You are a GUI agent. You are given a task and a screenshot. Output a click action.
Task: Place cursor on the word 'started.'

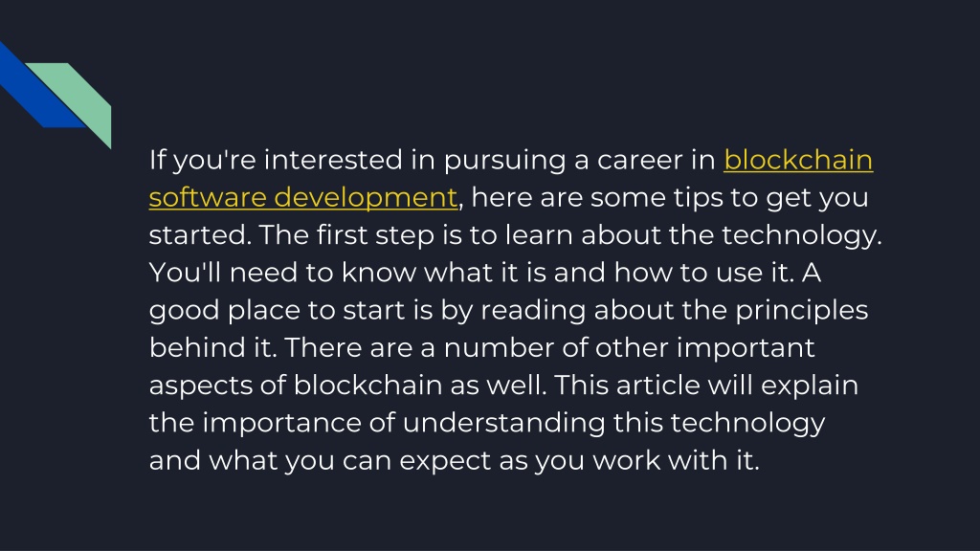(200, 235)
